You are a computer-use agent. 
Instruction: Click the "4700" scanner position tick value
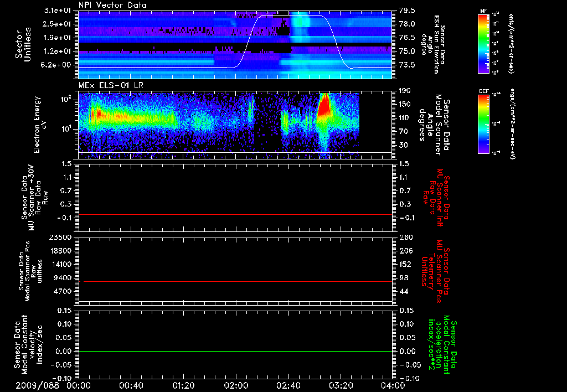[x=63, y=291]
